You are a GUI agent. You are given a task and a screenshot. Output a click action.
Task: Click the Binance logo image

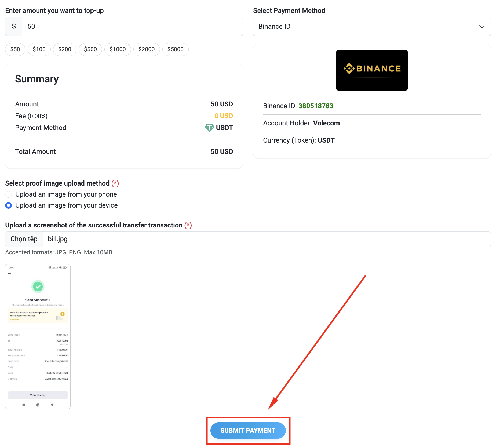[x=372, y=70]
